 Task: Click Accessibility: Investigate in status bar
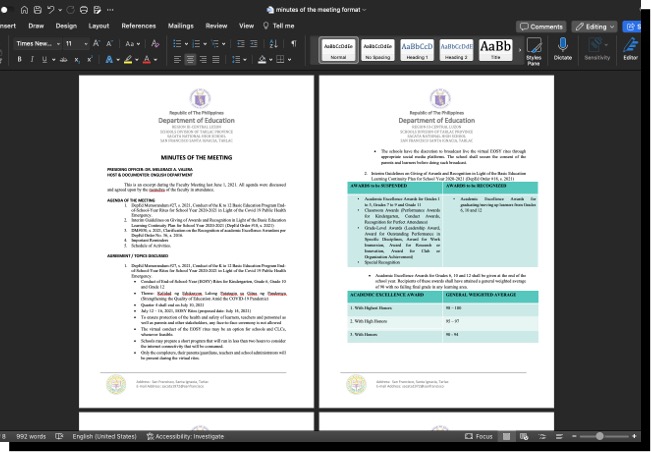(185, 436)
